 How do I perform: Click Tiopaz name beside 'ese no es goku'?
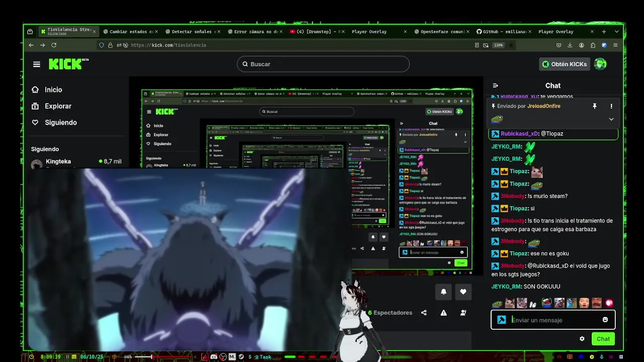pyautogui.click(x=519, y=253)
